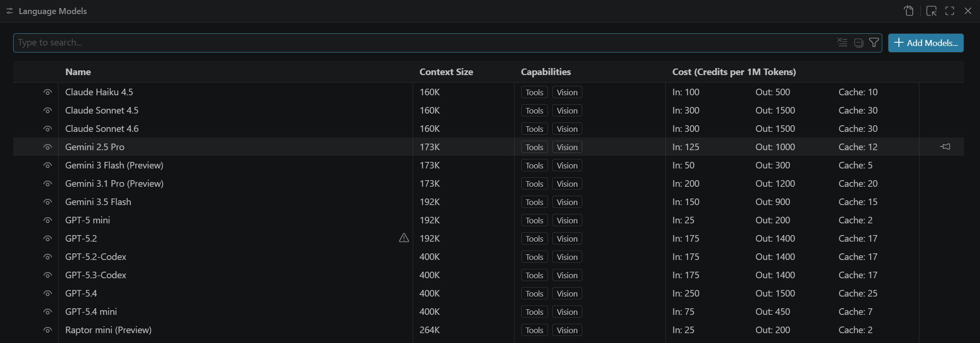Select the GPT-5.4 mini model name

tap(91, 312)
